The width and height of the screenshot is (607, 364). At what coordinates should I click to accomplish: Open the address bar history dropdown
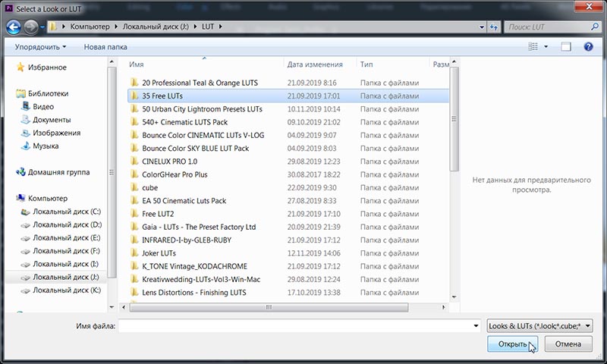coord(482,27)
